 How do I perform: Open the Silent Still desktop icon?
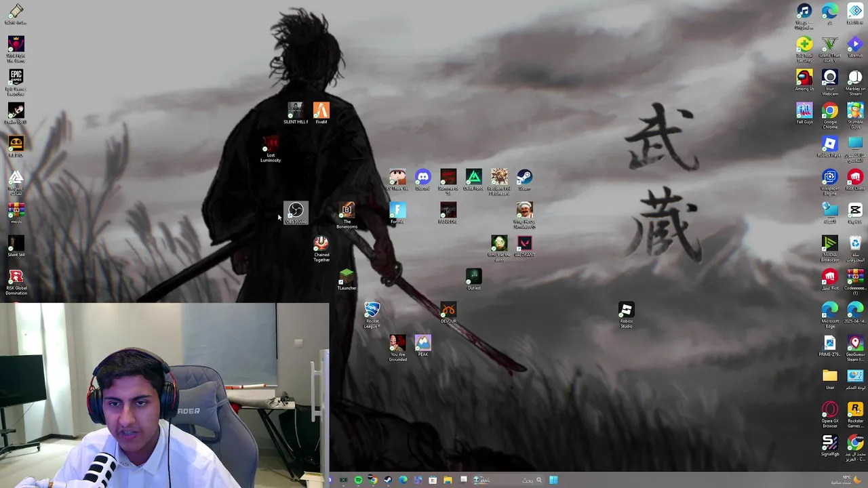pyautogui.click(x=16, y=246)
